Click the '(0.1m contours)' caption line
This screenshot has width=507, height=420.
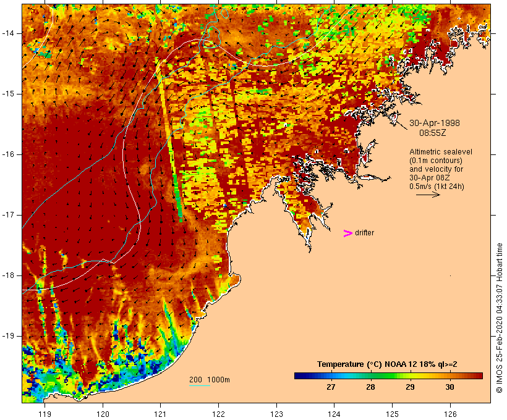436,161
